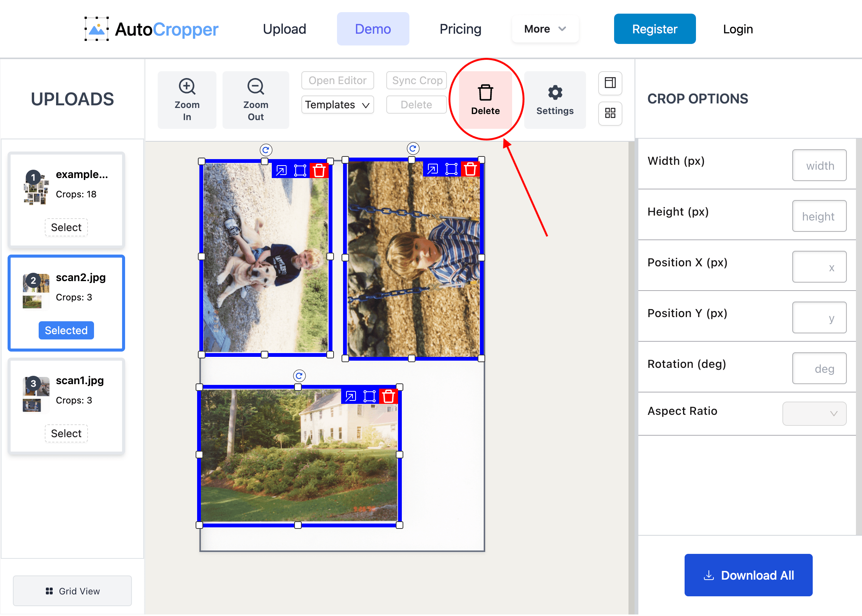Open the Upload nav tab
The width and height of the screenshot is (862, 616).
(284, 29)
